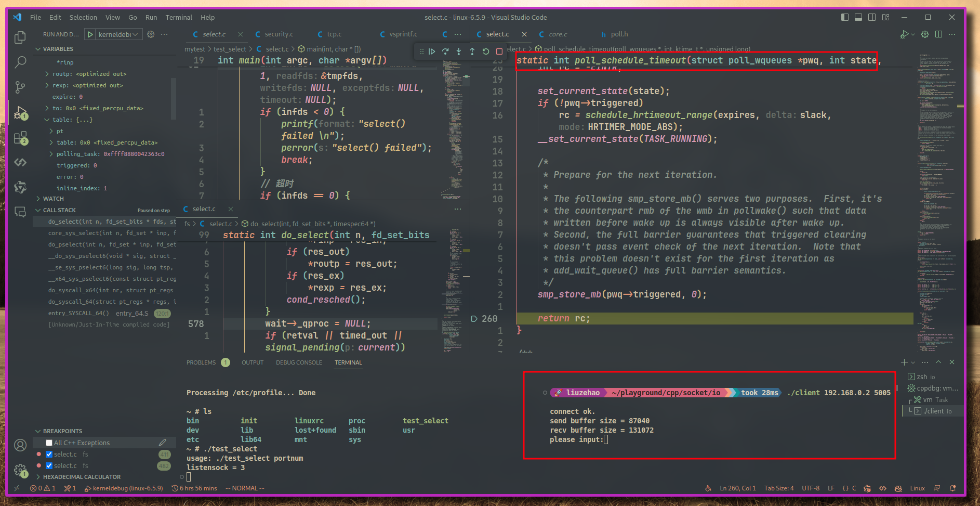Screen dimensions: 980x506
Task: Click the Split Editor Right icon
Action: point(938,34)
